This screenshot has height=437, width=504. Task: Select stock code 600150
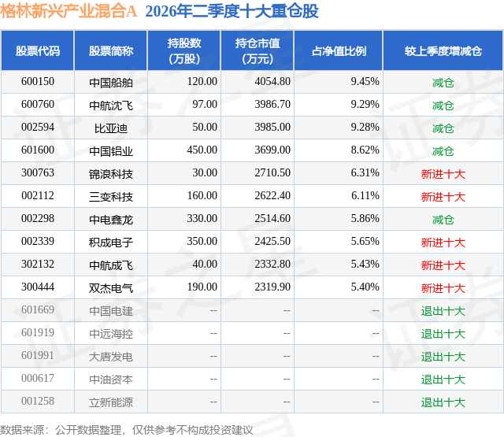[38, 82]
